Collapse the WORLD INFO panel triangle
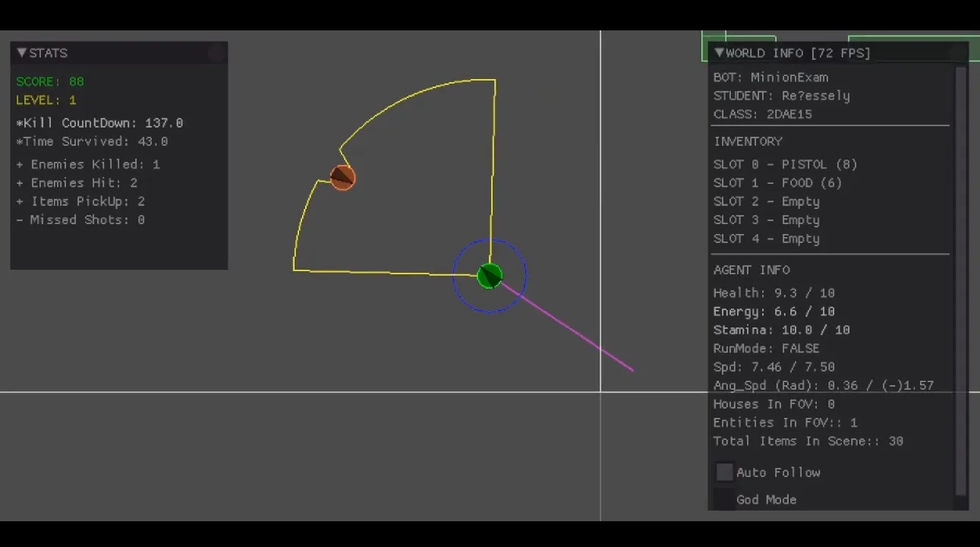 tap(719, 53)
